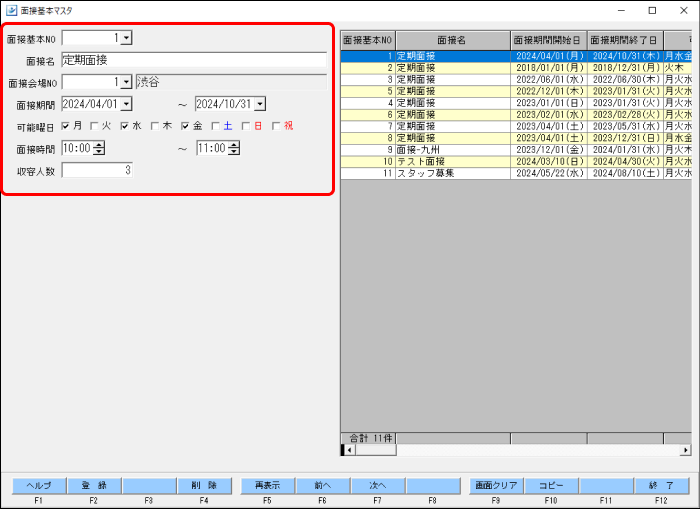Select row 2 with start date 2018/01/01
The height and width of the screenshot is (509, 700).
click(516, 68)
